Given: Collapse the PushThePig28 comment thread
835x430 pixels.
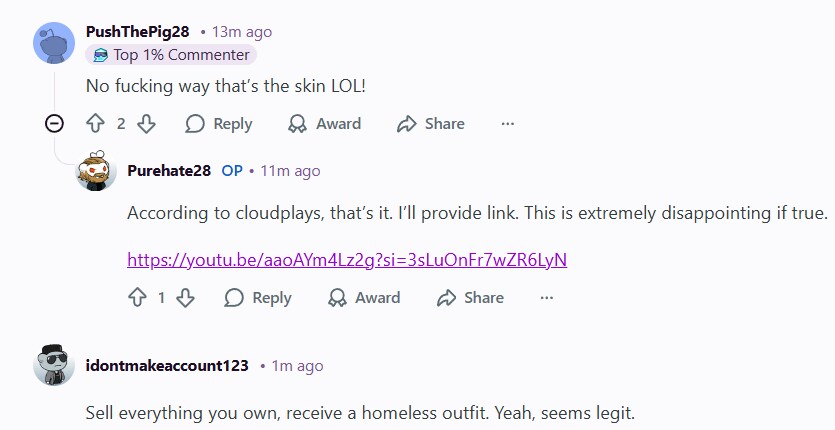Looking at the screenshot, I should (x=54, y=124).
